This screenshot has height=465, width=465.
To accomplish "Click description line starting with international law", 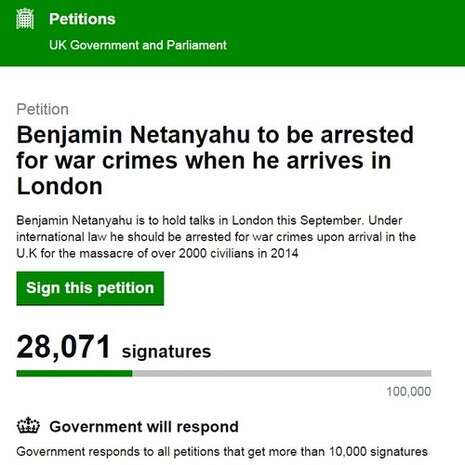I will click(x=216, y=237).
